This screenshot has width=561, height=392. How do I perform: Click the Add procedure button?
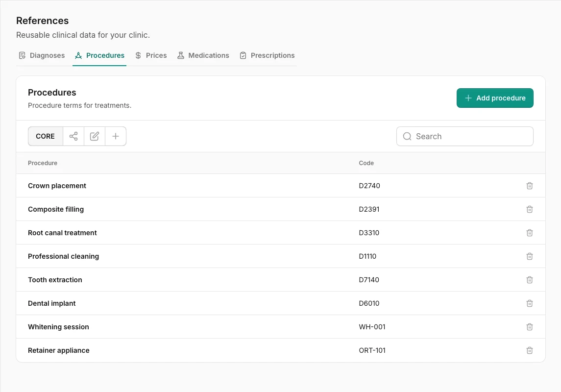pos(495,98)
